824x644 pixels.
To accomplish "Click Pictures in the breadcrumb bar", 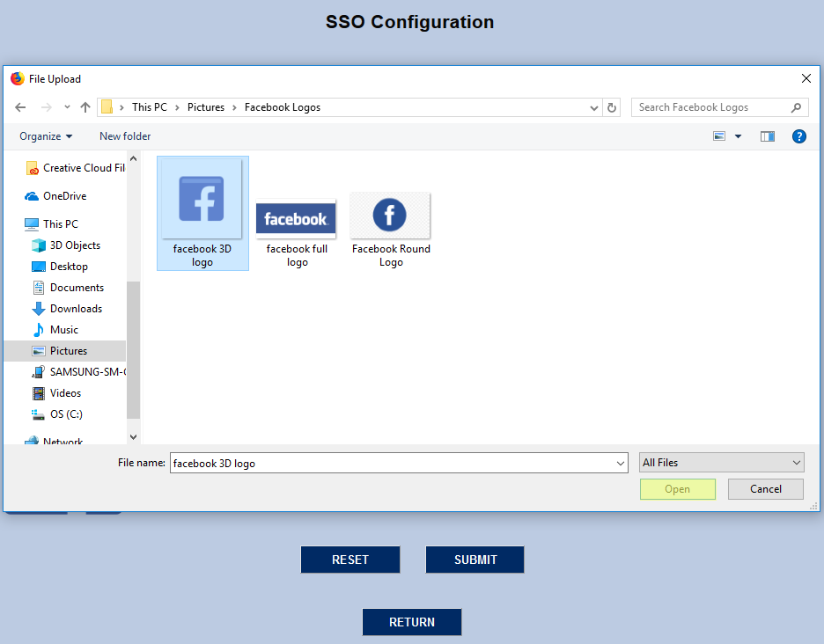I will tap(206, 106).
